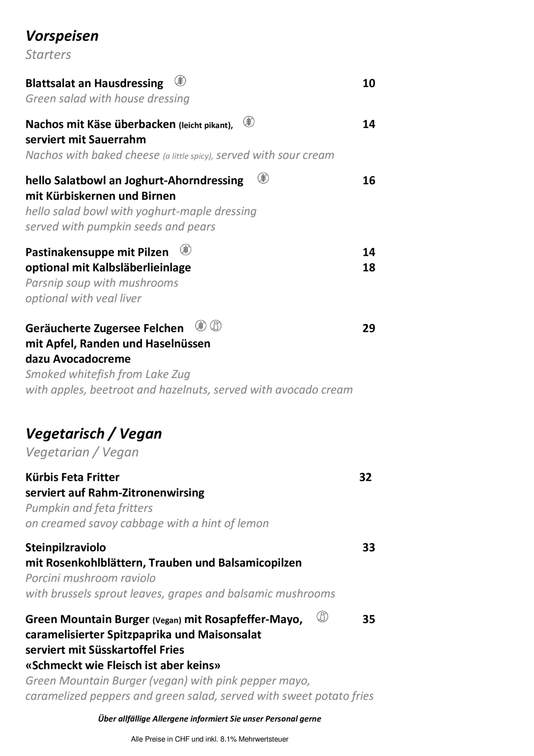Select the Steinpilzraviolo dish title
This screenshot has height=756, width=534.
coord(66,547)
